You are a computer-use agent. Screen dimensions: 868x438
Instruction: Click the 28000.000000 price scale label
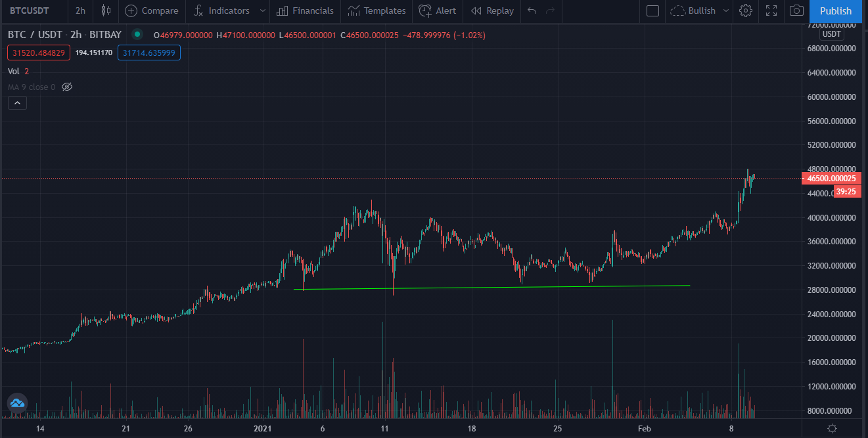click(x=831, y=290)
